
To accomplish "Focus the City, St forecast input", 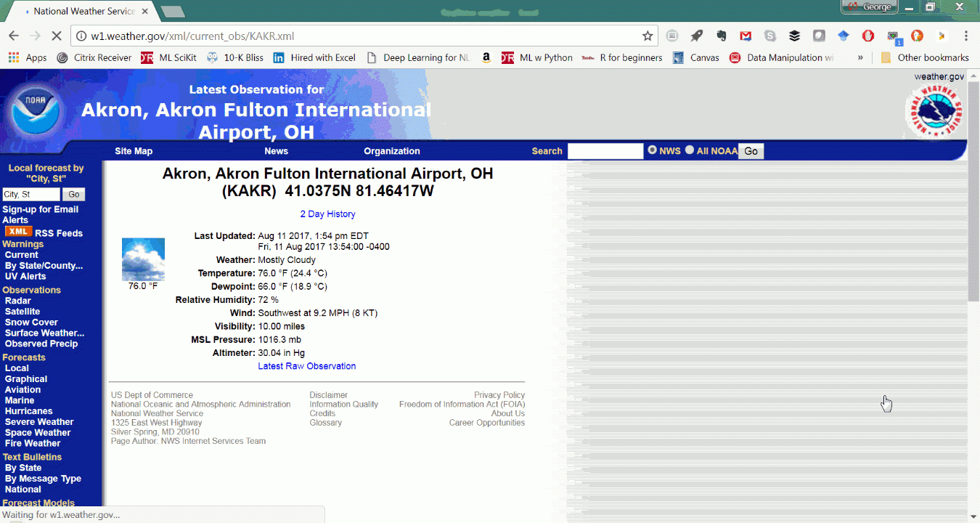I will (x=31, y=195).
